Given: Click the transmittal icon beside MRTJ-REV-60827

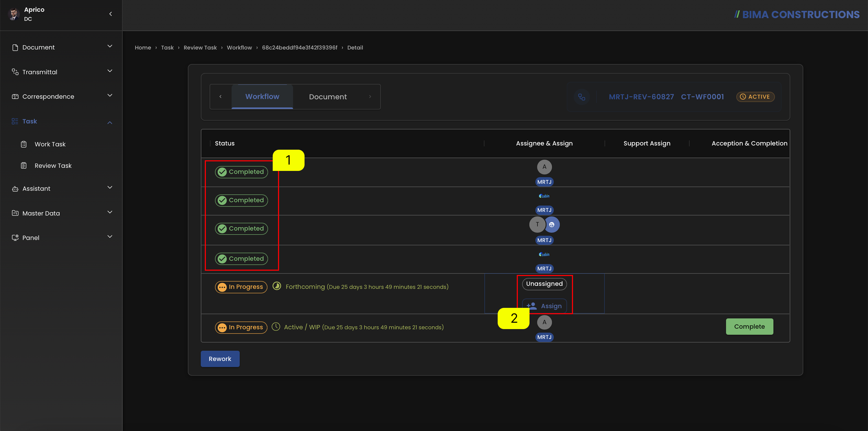Looking at the screenshot, I should [x=581, y=97].
